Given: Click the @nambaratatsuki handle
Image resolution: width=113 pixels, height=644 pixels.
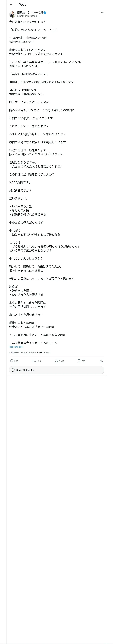Looking at the screenshot, I should click(x=27, y=16).
